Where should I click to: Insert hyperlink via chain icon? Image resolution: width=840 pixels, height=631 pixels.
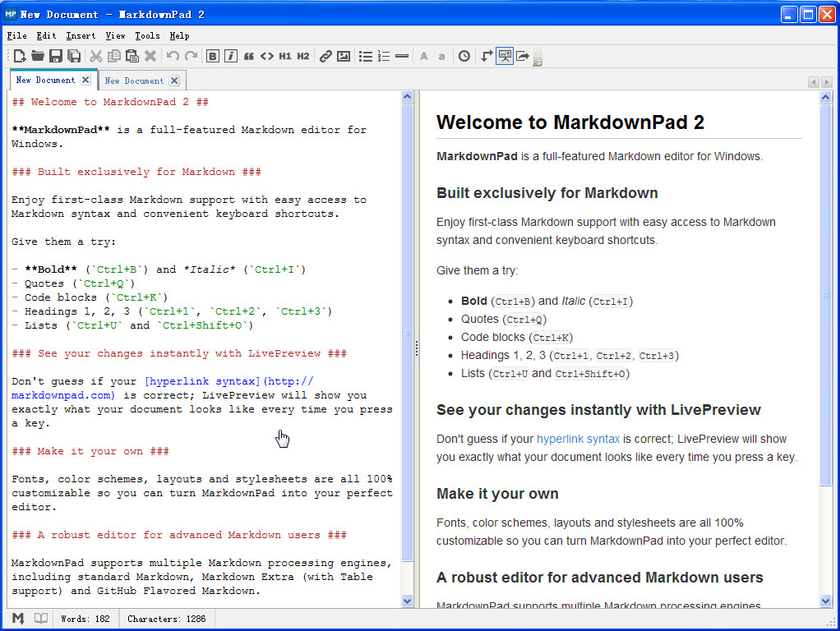[x=325, y=56]
